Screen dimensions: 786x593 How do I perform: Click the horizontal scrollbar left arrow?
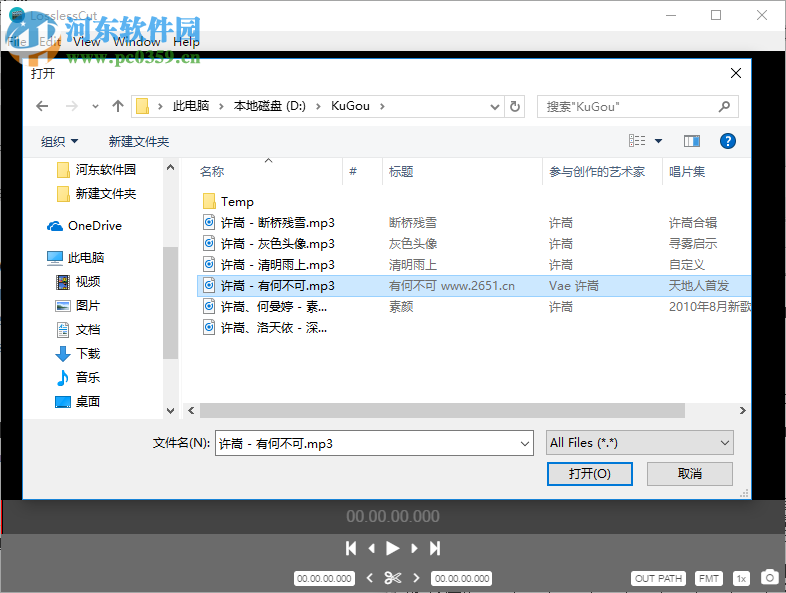pyautogui.click(x=191, y=411)
